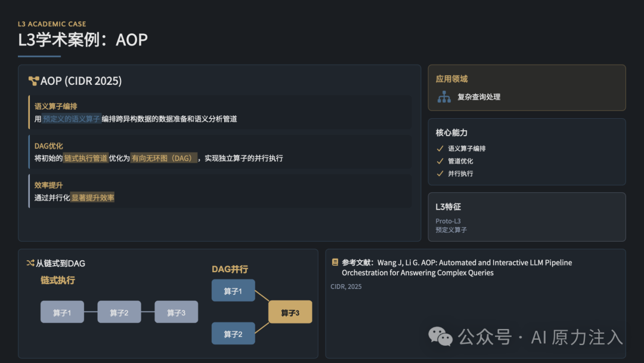Viewport: 644px width, 363px height.
Task: Click the diagram icon beside AOP (CIDR 2025)
Action: 33,81
